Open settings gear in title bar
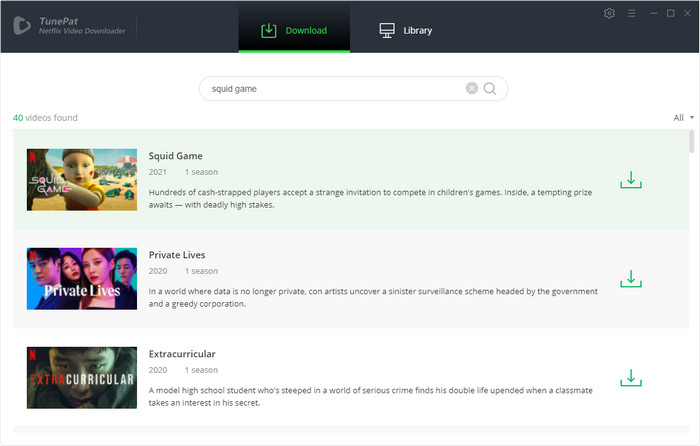Screen dimensions: 700x446 click(x=609, y=13)
